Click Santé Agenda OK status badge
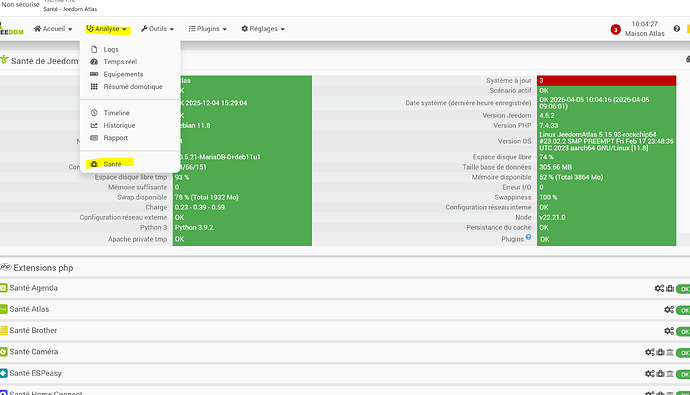This screenshot has width=690, height=395. coord(683,289)
